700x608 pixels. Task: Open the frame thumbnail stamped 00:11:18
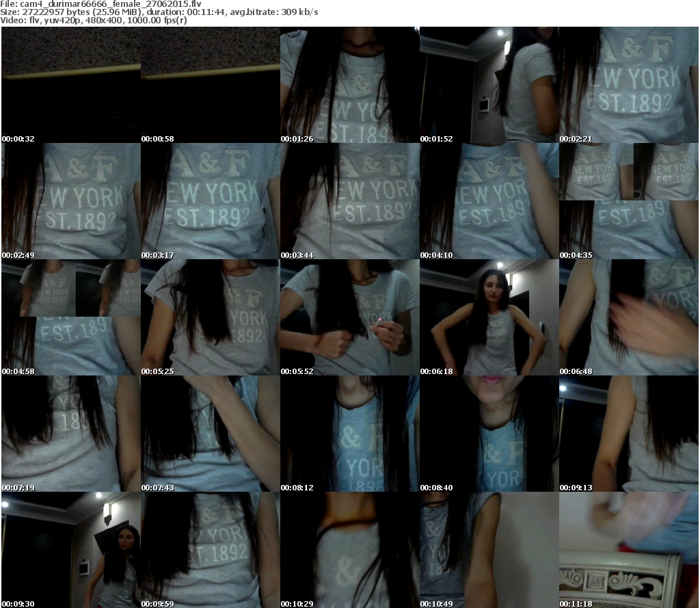(629, 549)
